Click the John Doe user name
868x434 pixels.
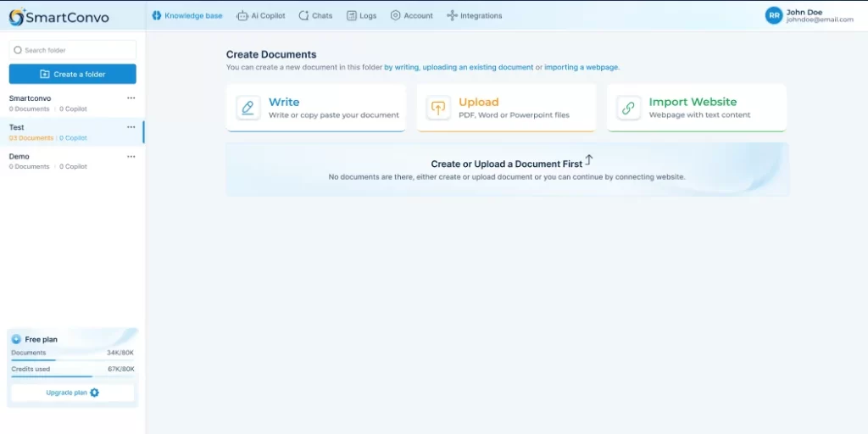pos(804,12)
